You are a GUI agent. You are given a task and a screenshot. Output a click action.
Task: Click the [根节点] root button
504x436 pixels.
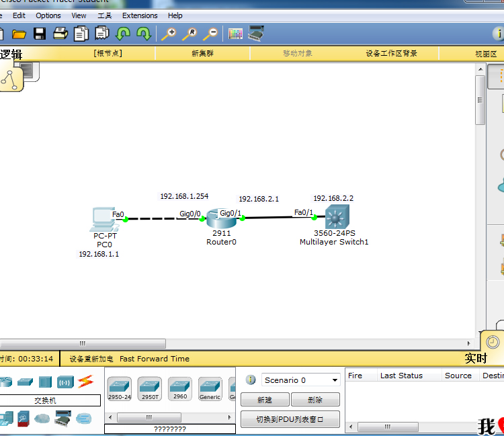tap(108, 53)
